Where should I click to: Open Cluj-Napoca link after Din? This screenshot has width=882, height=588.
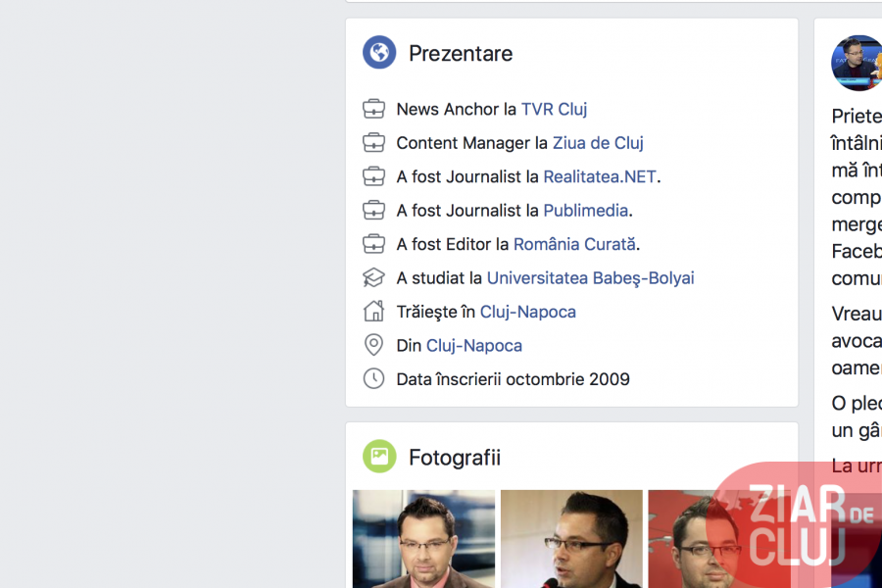point(474,346)
